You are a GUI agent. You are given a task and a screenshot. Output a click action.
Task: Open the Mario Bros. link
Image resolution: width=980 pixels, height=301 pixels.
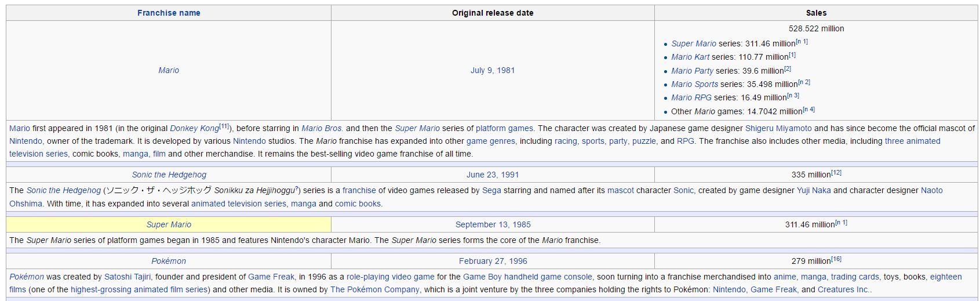322,128
